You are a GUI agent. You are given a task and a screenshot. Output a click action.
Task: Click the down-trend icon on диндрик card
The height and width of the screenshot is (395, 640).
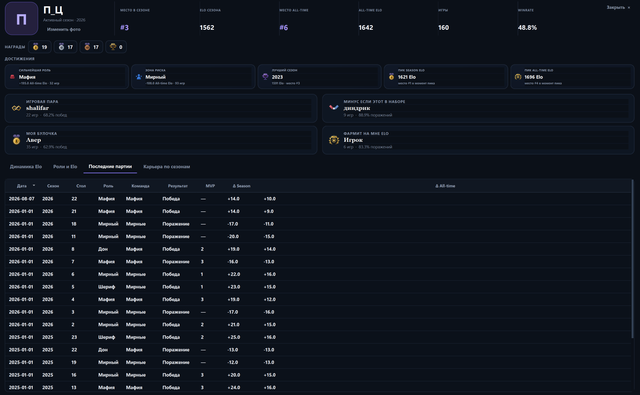334,108
